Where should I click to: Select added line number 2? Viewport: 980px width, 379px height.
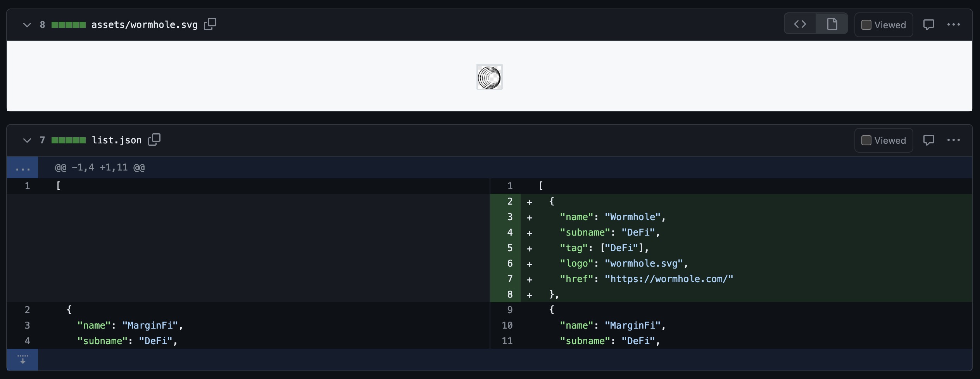point(506,202)
